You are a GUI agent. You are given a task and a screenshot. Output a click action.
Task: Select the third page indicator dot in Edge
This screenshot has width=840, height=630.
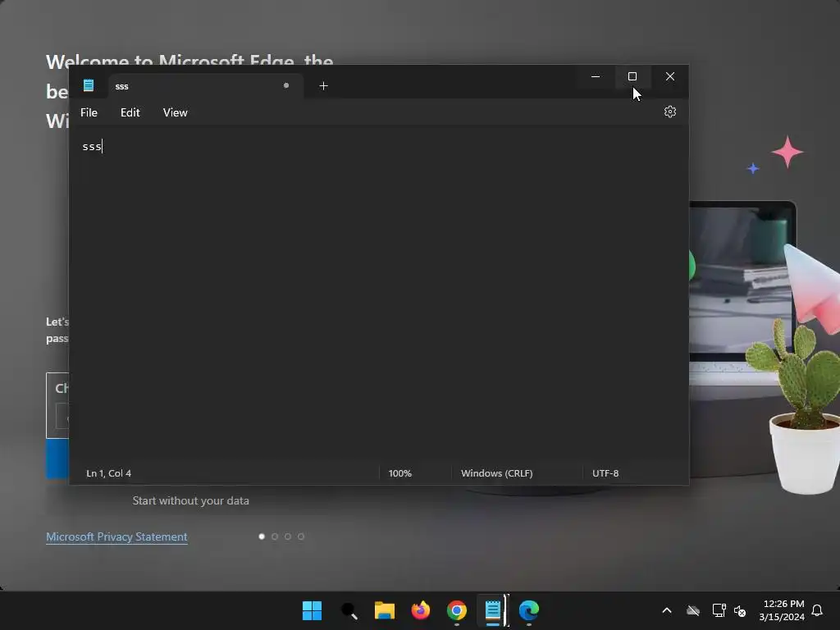tap(288, 536)
